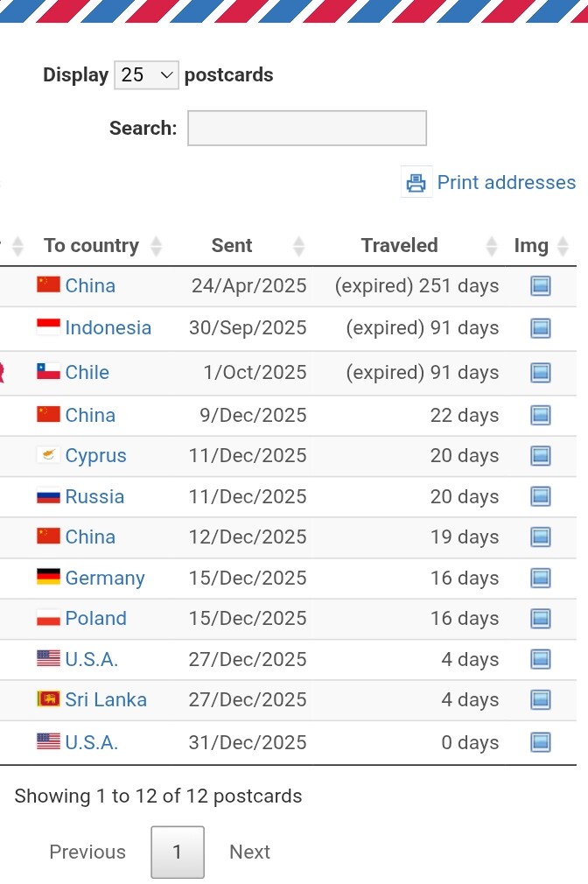Sort table by Sent date column
Image resolution: width=588 pixels, height=884 pixels.
pos(232,246)
